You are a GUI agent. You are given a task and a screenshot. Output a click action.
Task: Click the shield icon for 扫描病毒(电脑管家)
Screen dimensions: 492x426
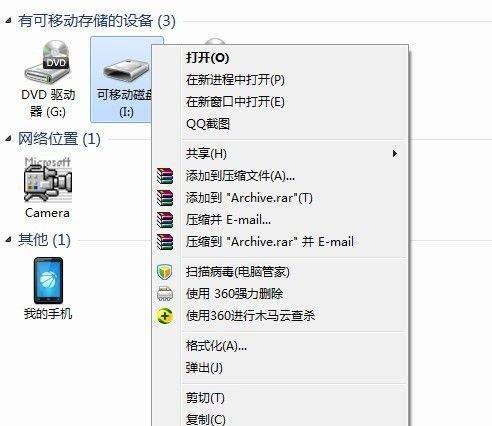click(164, 272)
